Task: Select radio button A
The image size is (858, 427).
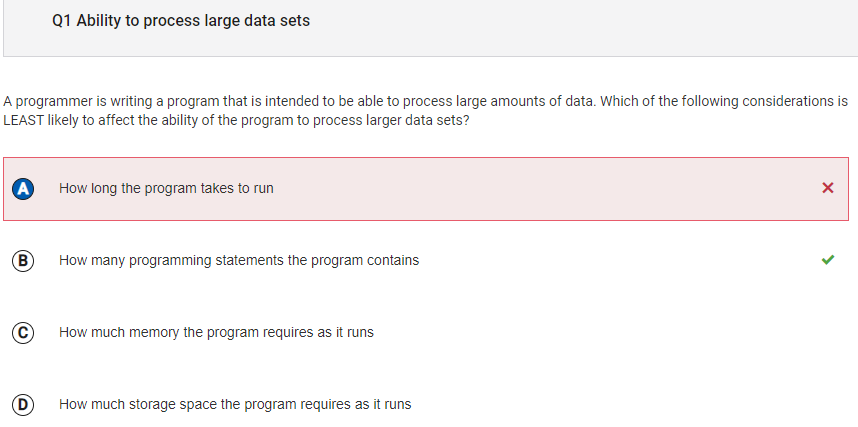Action: (x=22, y=188)
